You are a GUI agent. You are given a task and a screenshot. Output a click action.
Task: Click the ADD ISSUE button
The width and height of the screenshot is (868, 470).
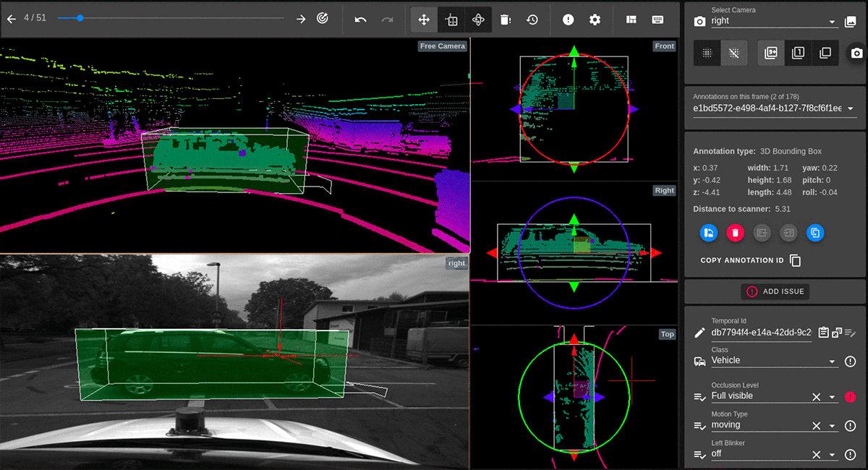point(775,291)
